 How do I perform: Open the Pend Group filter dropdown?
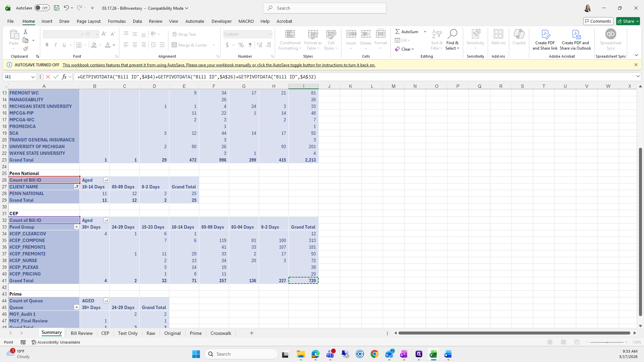point(76,227)
